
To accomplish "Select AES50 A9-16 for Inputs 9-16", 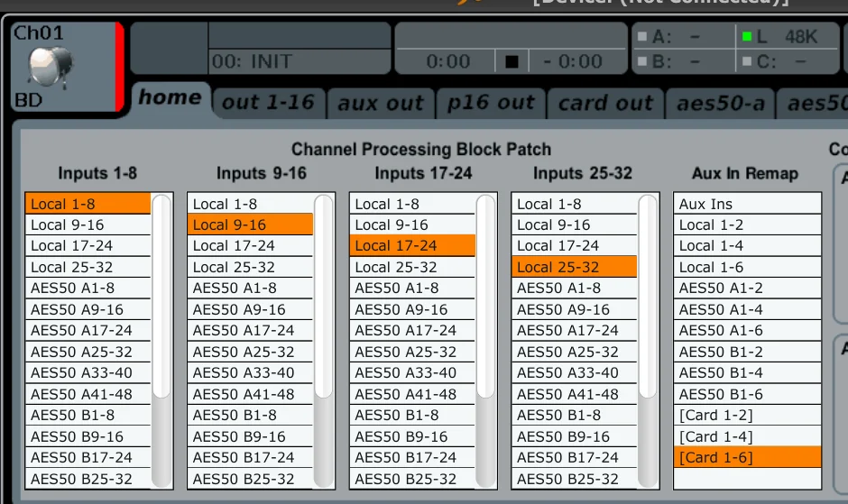I will [x=251, y=309].
